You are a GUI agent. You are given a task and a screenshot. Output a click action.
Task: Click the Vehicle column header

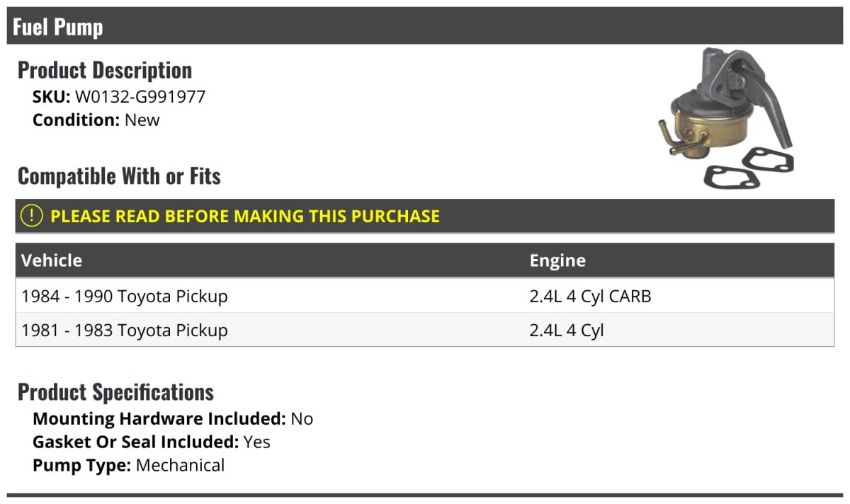(52, 260)
